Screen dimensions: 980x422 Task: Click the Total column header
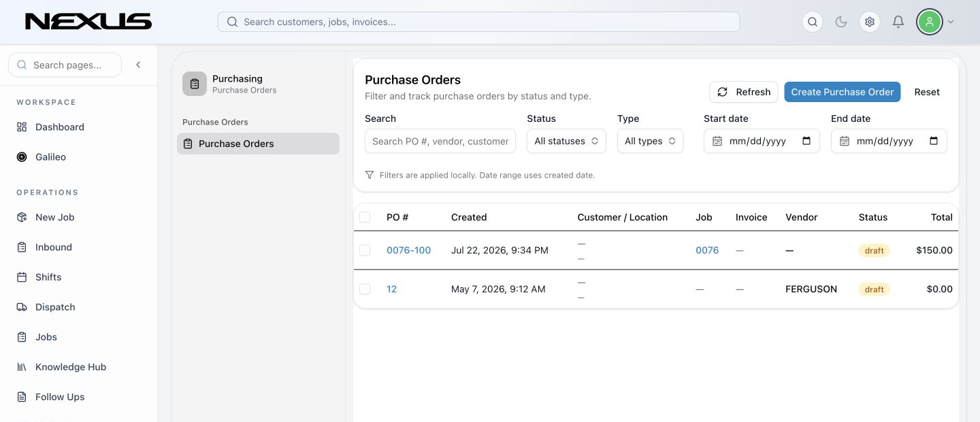coord(942,217)
